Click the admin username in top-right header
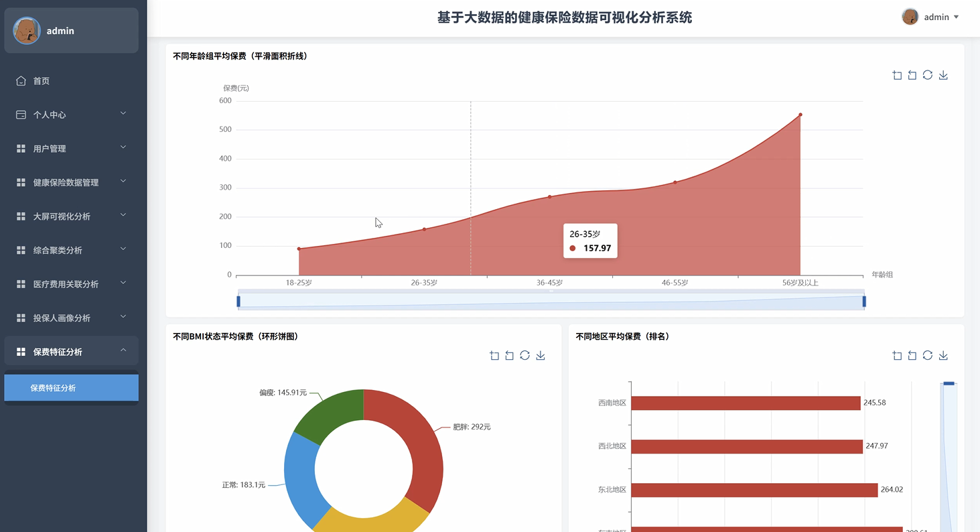The height and width of the screenshot is (532, 980). (936, 17)
